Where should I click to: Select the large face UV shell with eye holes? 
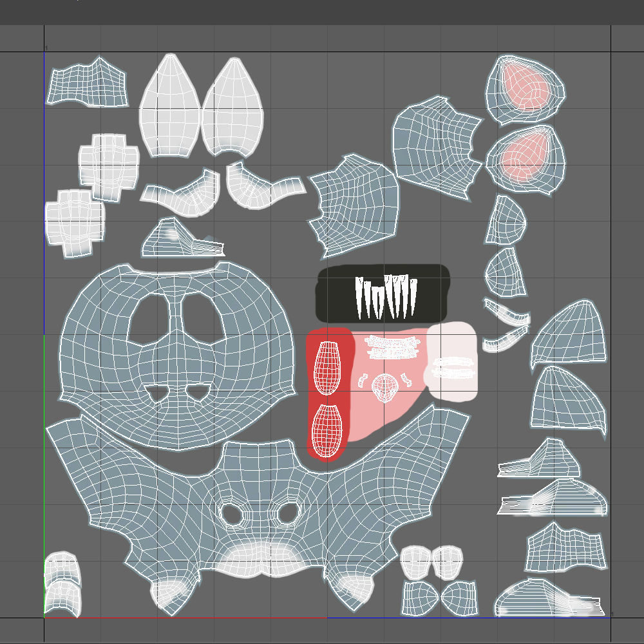pyautogui.click(x=176, y=357)
